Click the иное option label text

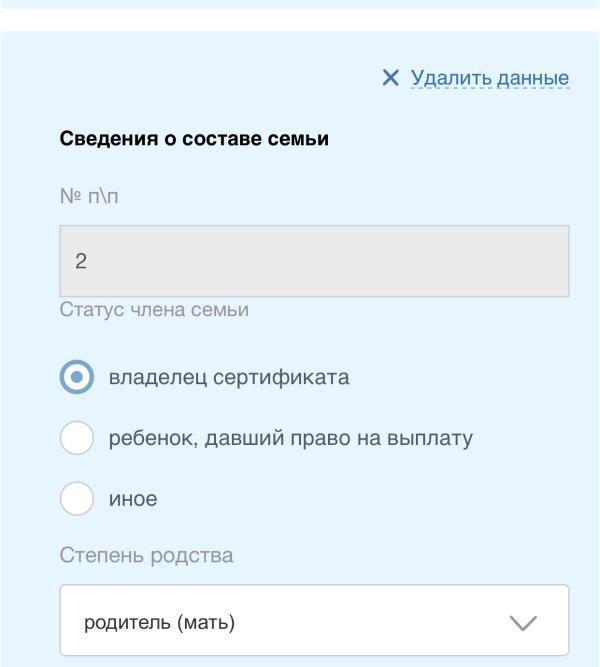(x=133, y=498)
